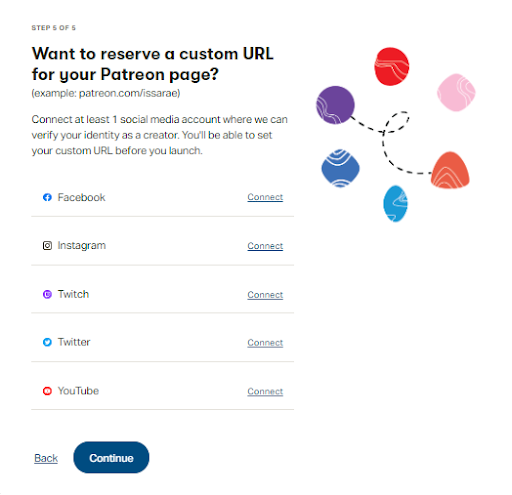Select the Twitter label text

tap(74, 342)
